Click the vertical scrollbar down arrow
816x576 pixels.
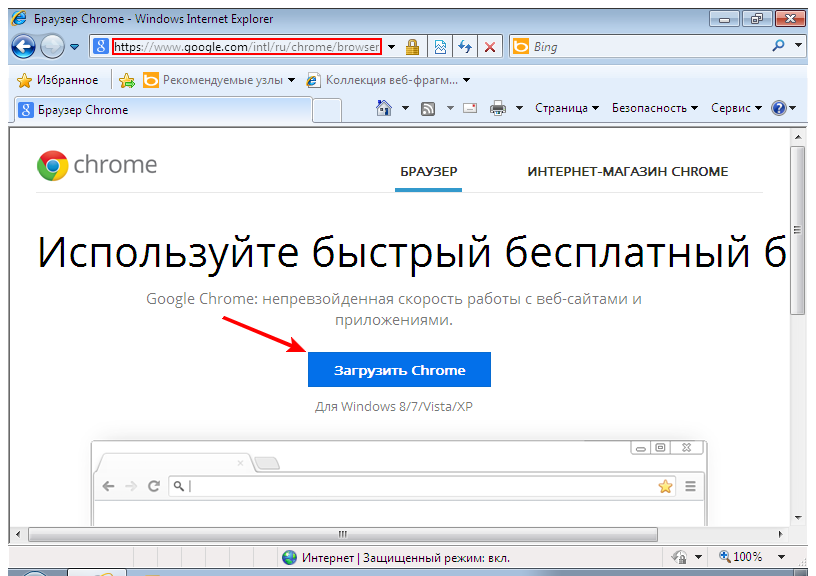click(798, 517)
